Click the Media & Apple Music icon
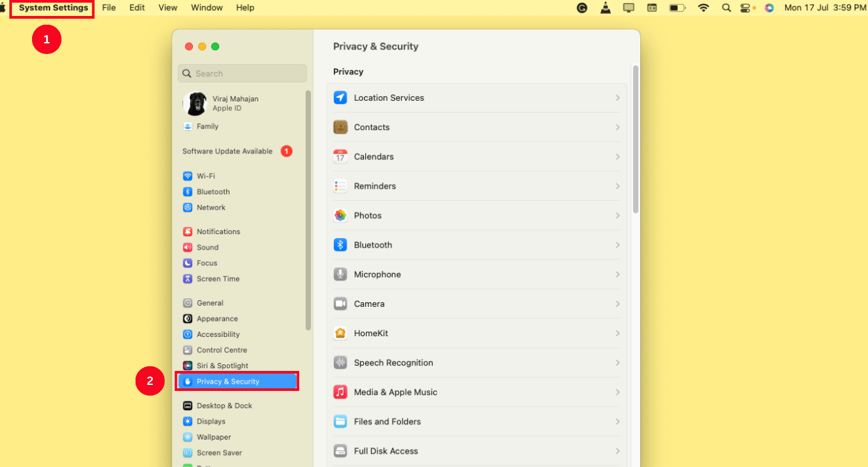 pyautogui.click(x=341, y=392)
